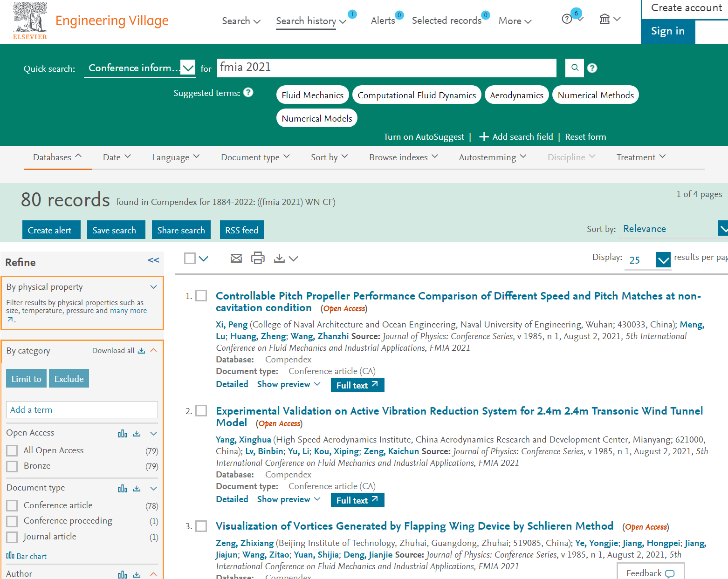Click in the quick search text field
This screenshot has width=728, height=579.
pyautogui.click(x=386, y=68)
